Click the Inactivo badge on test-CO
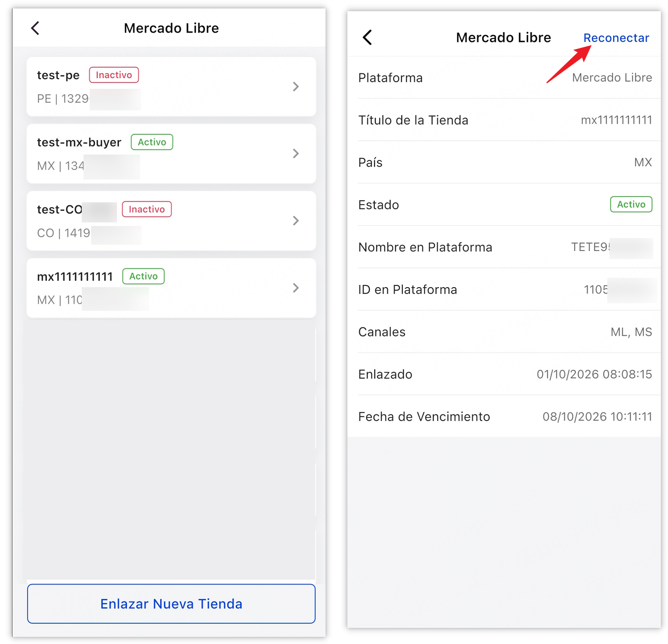The height and width of the screenshot is (644, 668). 146,209
